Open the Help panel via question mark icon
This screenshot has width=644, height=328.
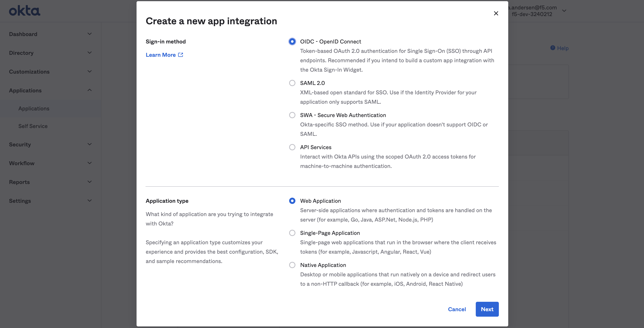(x=553, y=48)
